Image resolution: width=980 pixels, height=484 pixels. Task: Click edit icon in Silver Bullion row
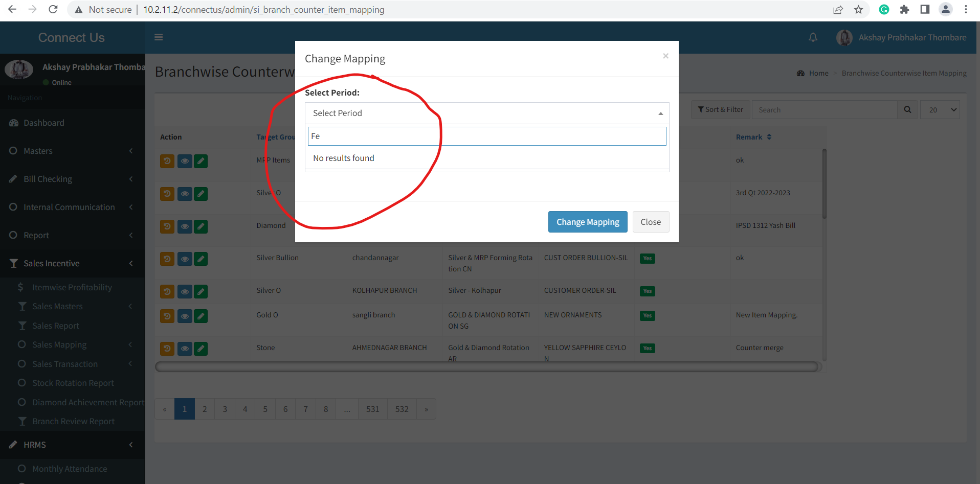click(x=201, y=259)
